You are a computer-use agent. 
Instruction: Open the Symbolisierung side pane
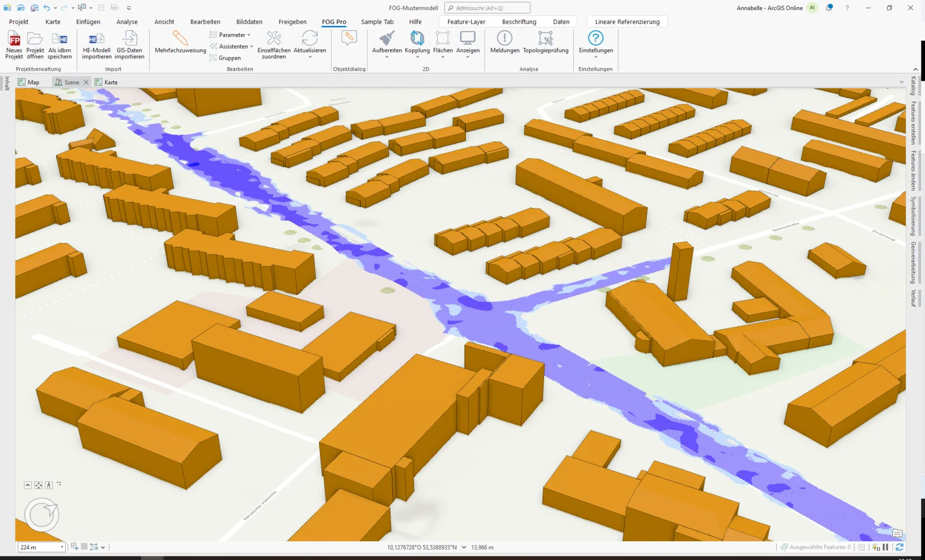click(x=913, y=216)
